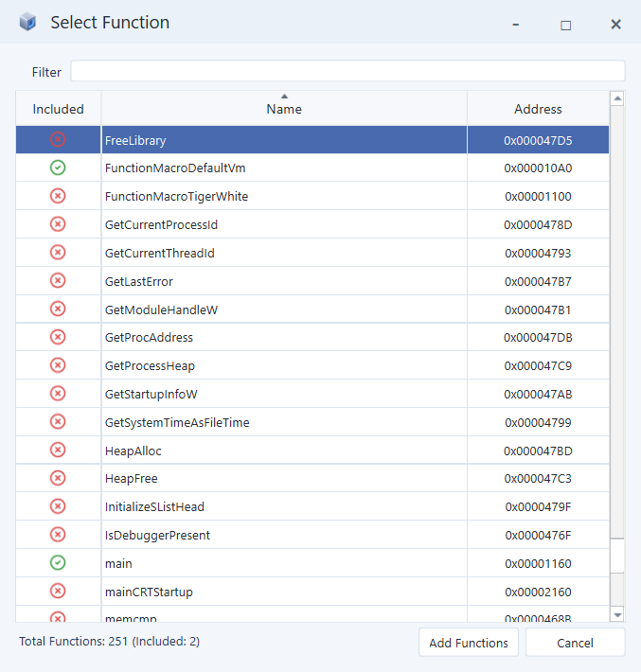This screenshot has width=641, height=672.
Task: Select the GetProcessHeap row name
Action: [x=150, y=366]
